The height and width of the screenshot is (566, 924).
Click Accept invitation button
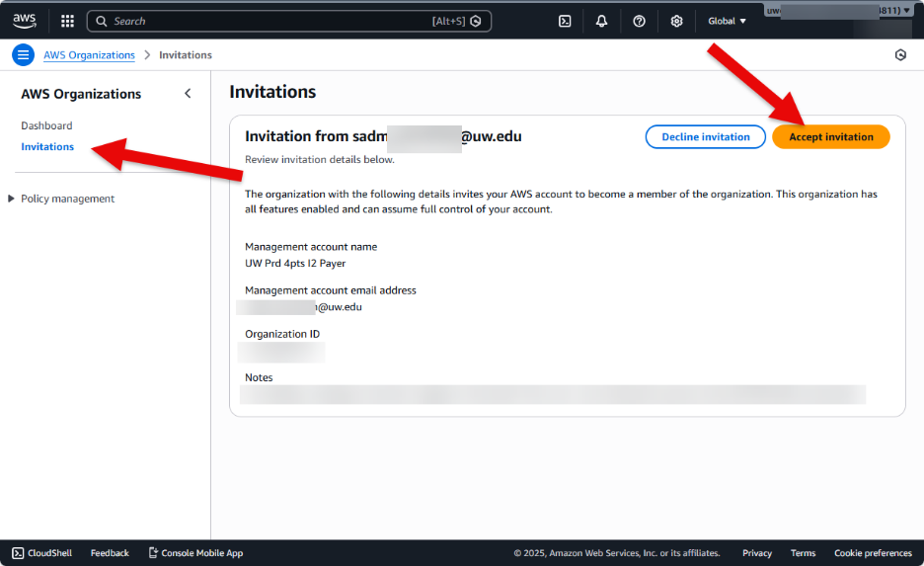pos(831,136)
